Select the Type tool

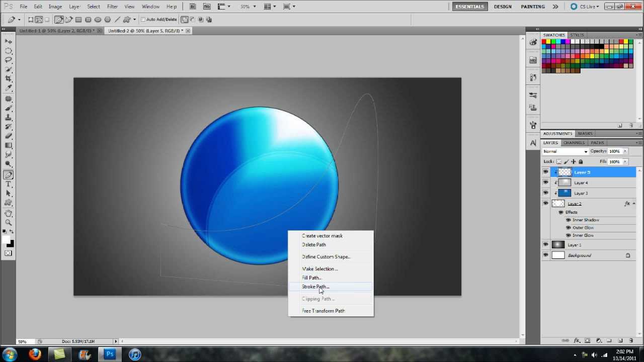(9, 184)
